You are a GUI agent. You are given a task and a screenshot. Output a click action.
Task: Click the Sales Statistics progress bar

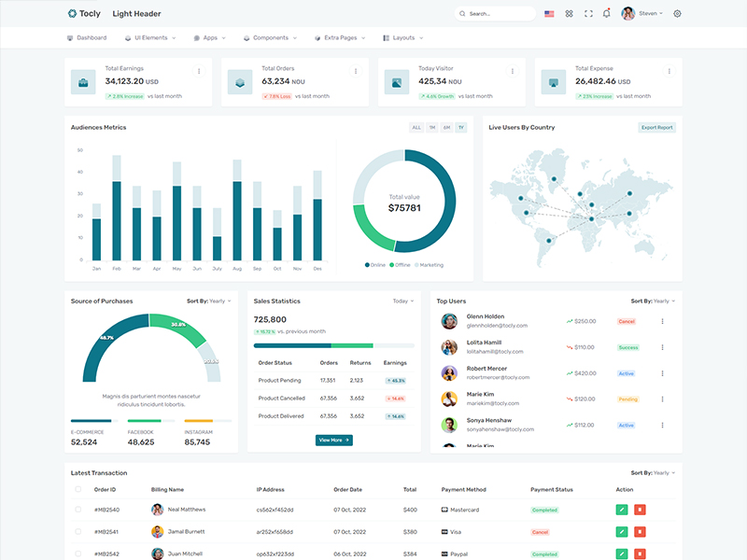(334, 345)
